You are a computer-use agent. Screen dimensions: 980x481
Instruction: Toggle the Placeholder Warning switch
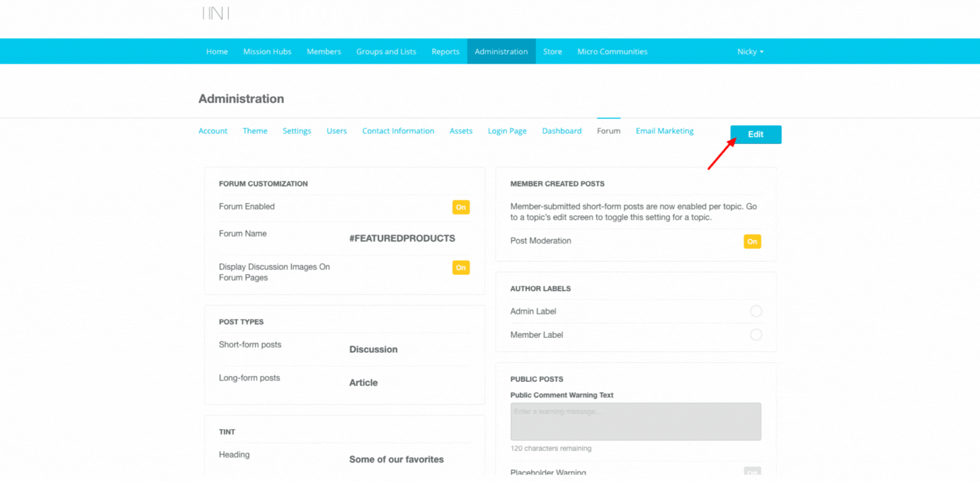point(752,472)
